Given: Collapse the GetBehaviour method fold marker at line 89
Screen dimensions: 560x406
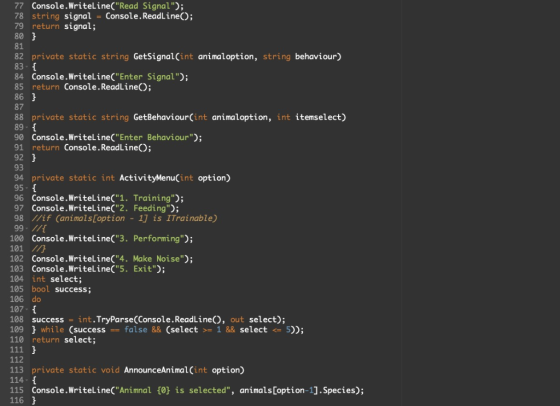Looking at the screenshot, I should tap(27, 127).
